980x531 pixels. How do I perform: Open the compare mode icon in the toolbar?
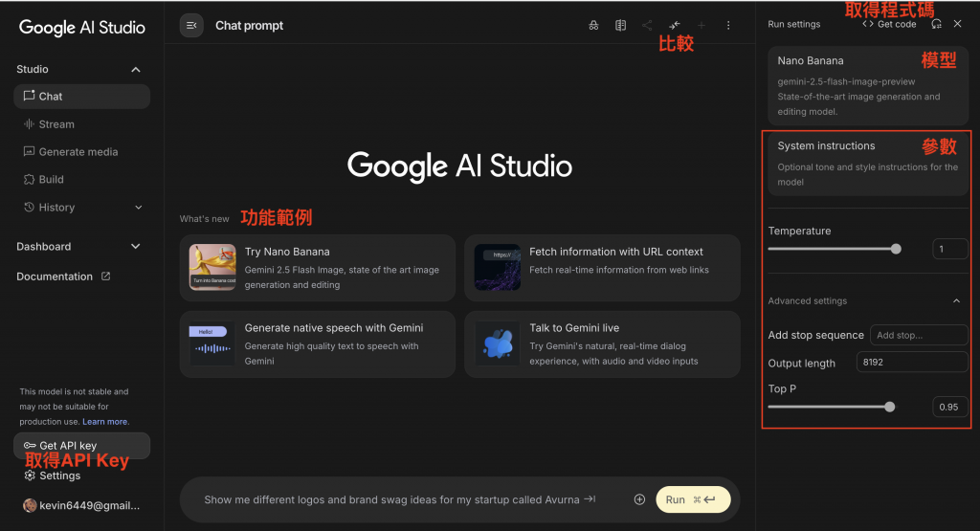pyautogui.click(x=620, y=26)
